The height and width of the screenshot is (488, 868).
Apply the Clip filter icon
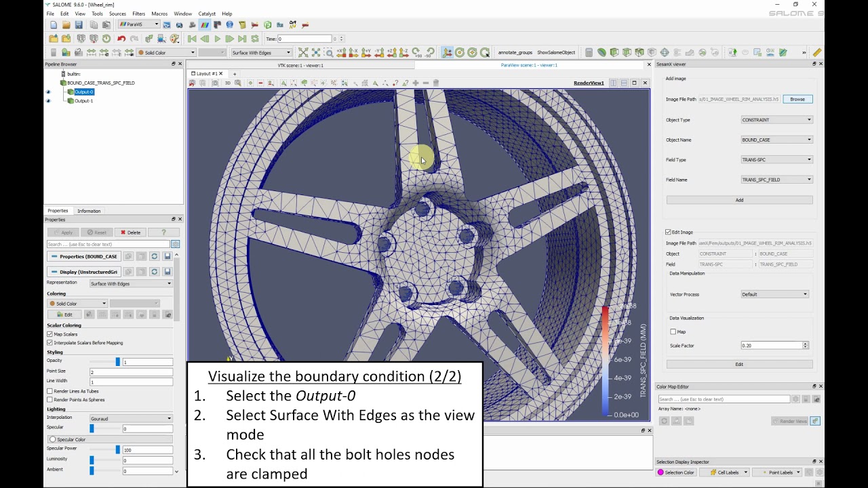tap(614, 52)
